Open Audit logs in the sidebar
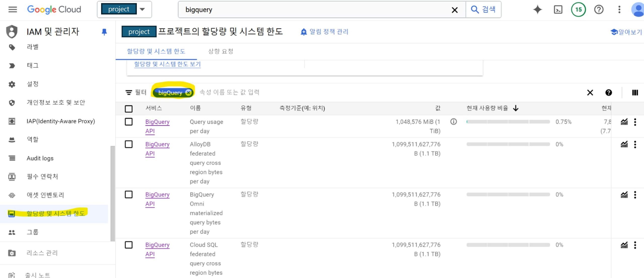 [x=40, y=158]
